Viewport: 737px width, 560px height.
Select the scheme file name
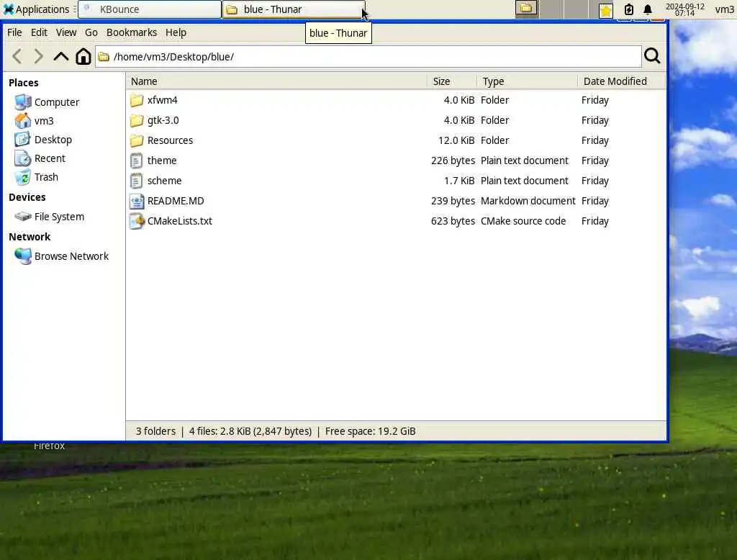click(x=164, y=181)
